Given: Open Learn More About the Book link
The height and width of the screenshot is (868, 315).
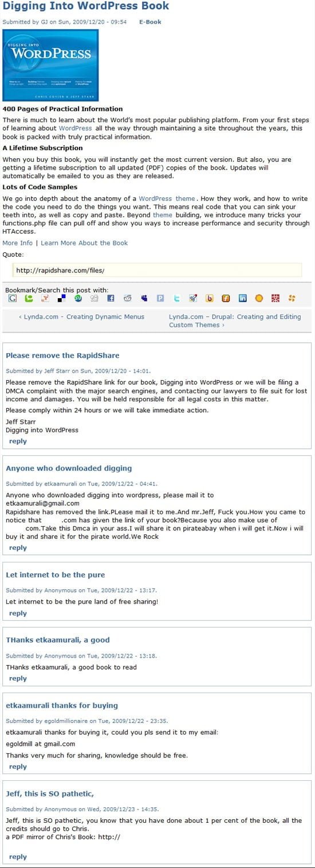Looking at the screenshot, I should point(84,243).
